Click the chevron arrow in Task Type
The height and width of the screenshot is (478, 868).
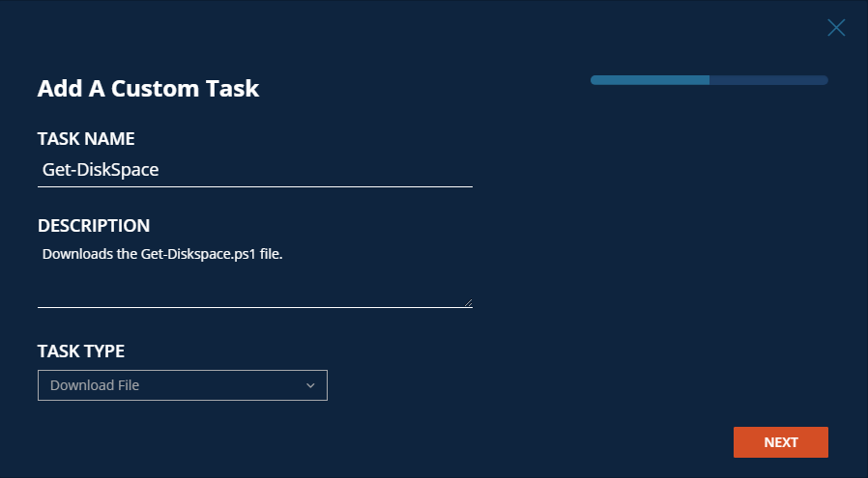(310, 385)
